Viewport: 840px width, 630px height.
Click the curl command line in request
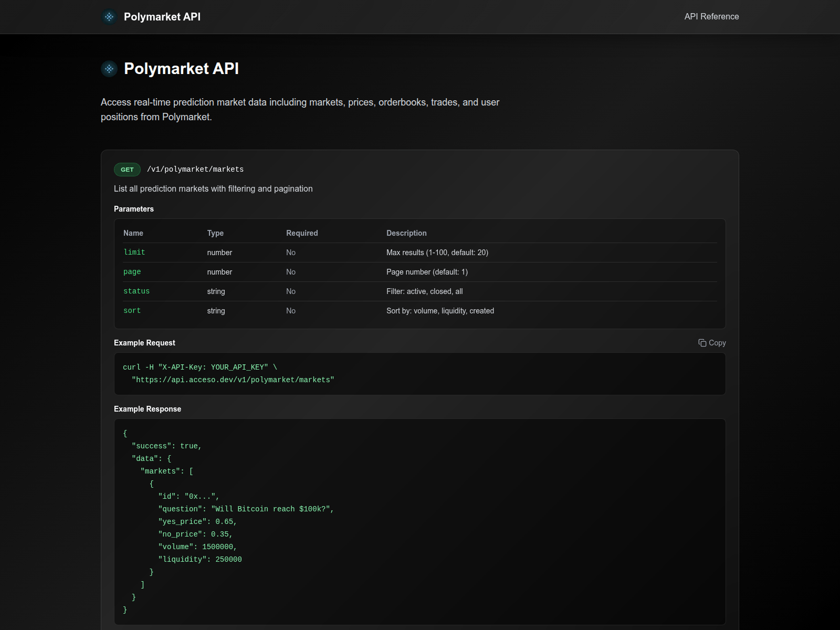click(200, 367)
